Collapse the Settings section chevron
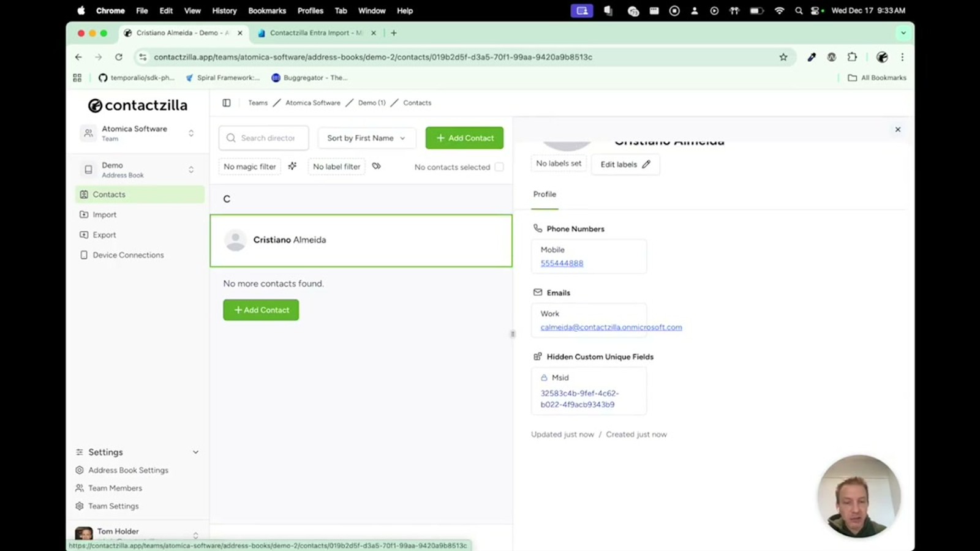Viewport: 980px width, 551px height. (195, 452)
